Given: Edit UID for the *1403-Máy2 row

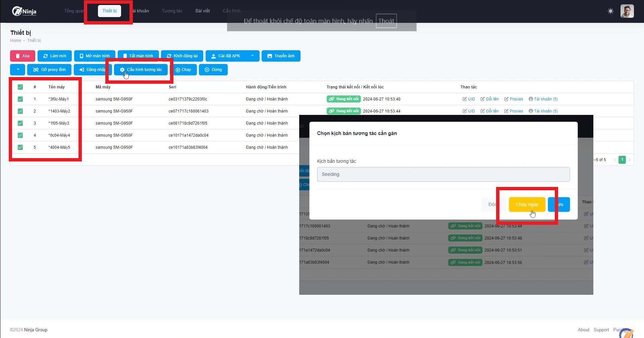Looking at the screenshot, I should pos(469,111).
